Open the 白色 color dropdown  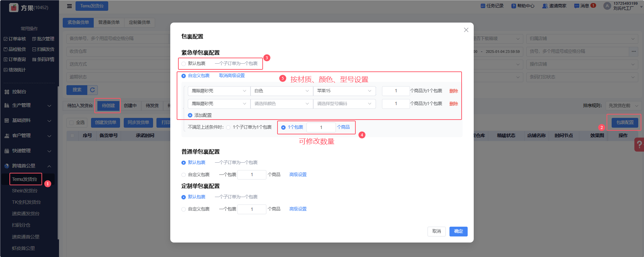pos(281,91)
